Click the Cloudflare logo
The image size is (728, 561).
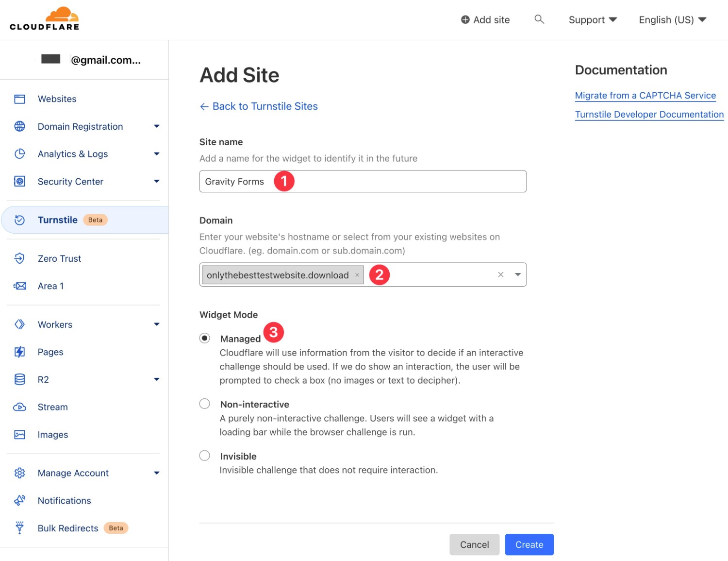[44, 19]
